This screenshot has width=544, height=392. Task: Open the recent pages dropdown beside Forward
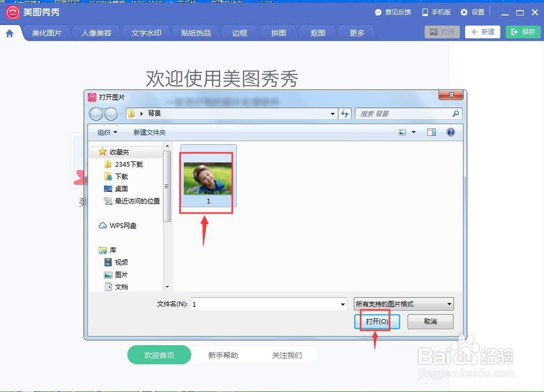click(121, 114)
